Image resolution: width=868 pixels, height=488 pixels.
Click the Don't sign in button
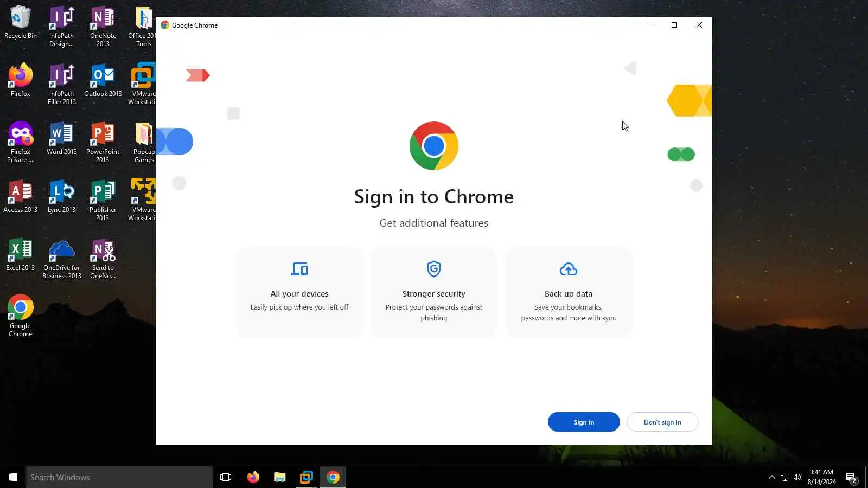click(x=662, y=422)
